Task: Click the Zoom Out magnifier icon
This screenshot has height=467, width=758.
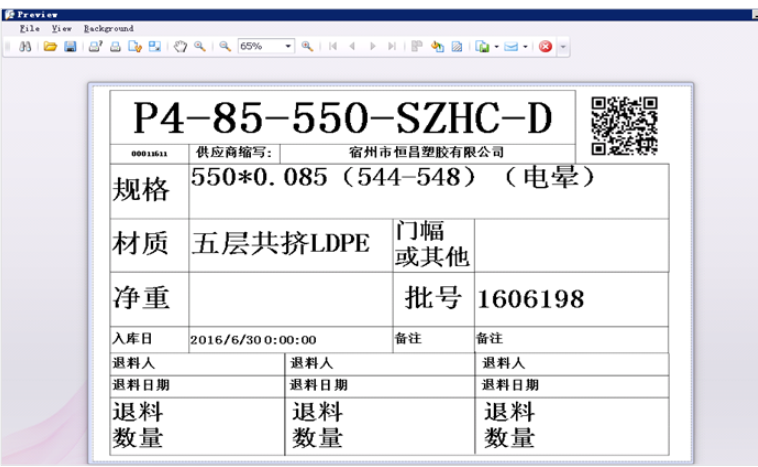Action: click(225, 46)
